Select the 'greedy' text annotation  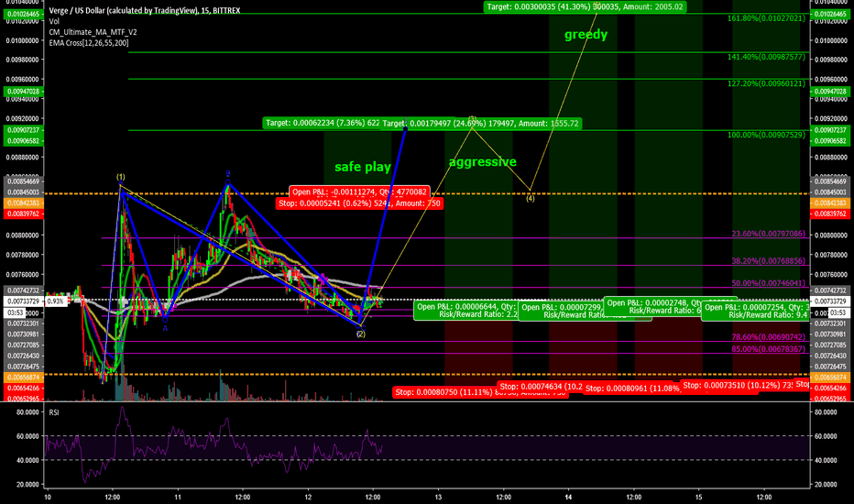pyautogui.click(x=586, y=35)
